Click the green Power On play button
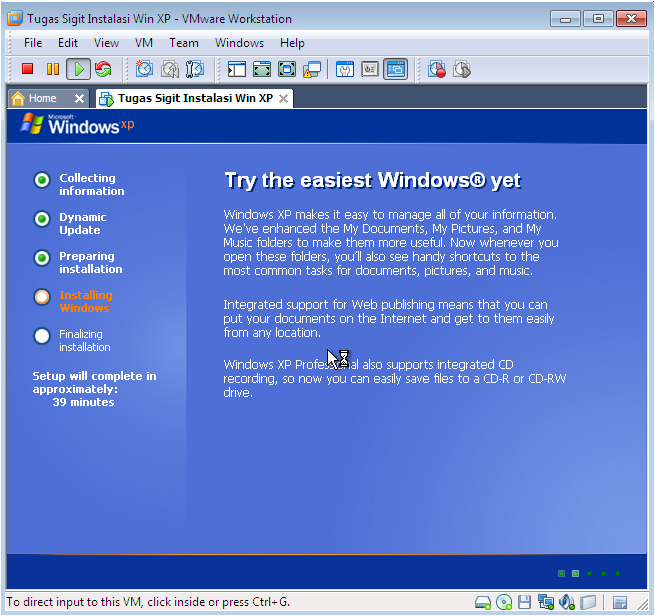The height and width of the screenshot is (616, 655). 79,69
